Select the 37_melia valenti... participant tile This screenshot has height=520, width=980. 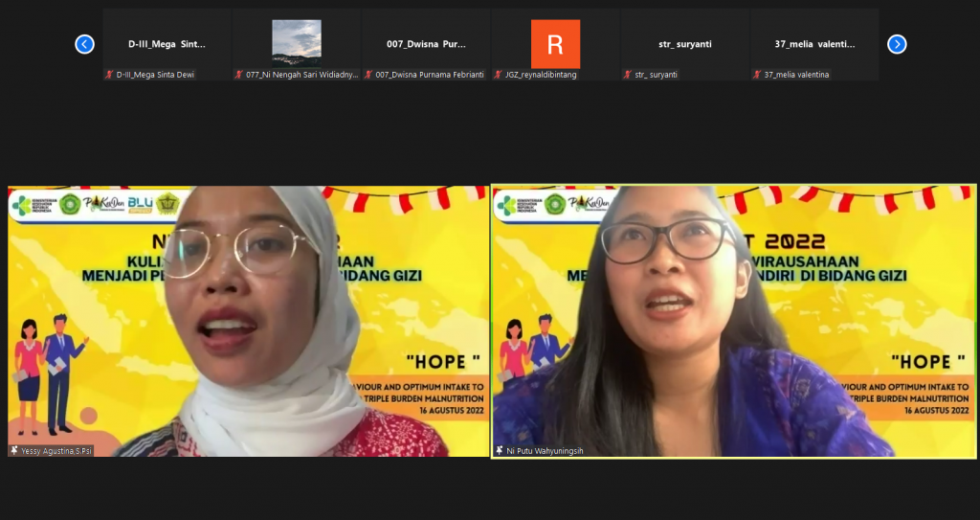coord(814,44)
